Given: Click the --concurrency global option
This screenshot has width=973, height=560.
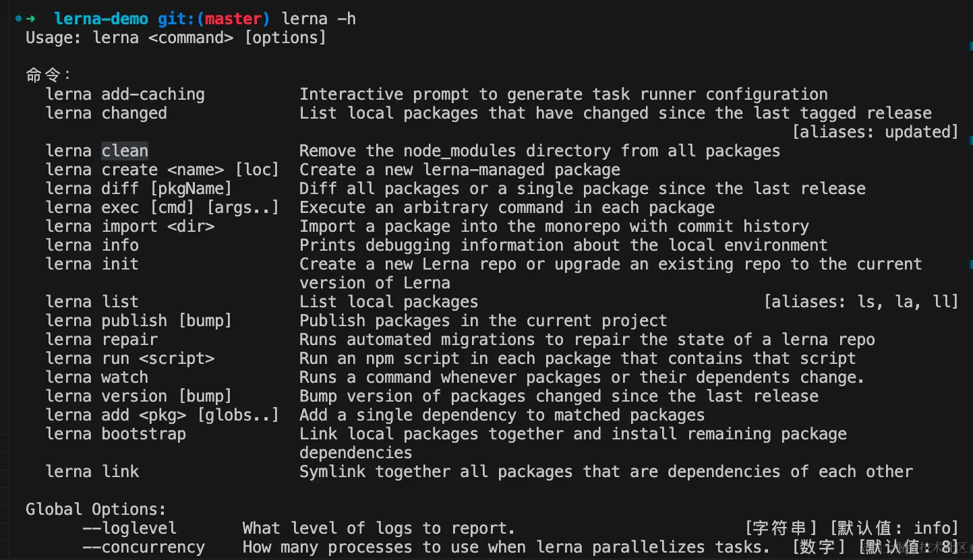Looking at the screenshot, I should (x=144, y=547).
